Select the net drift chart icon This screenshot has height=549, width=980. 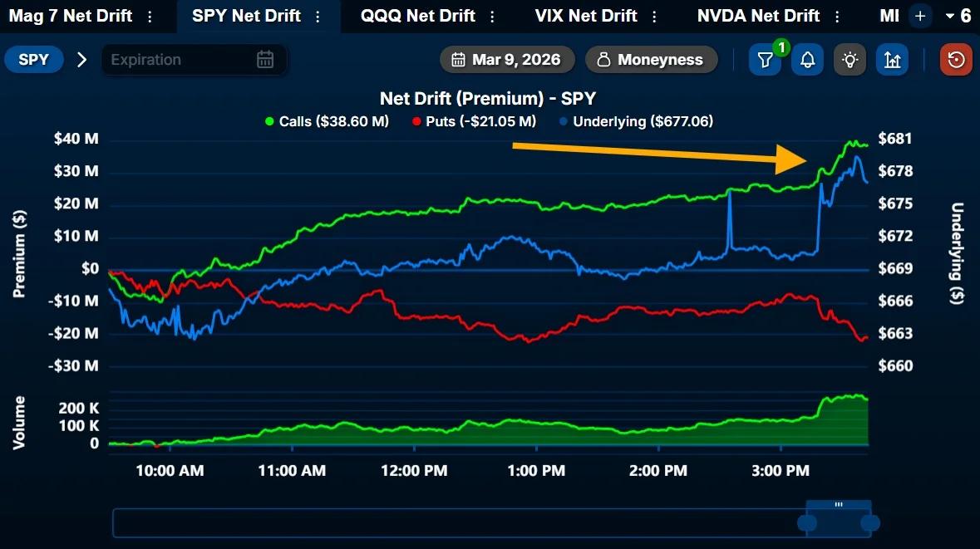[892, 59]
